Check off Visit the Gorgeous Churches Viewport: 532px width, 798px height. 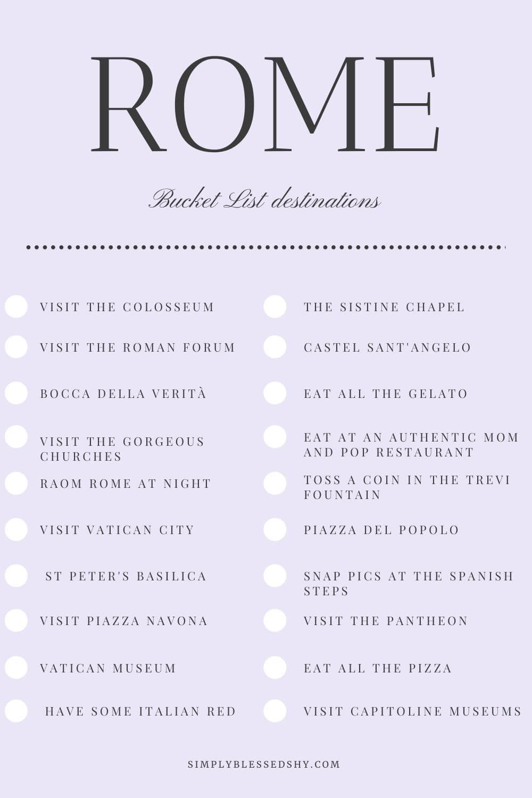16,437
